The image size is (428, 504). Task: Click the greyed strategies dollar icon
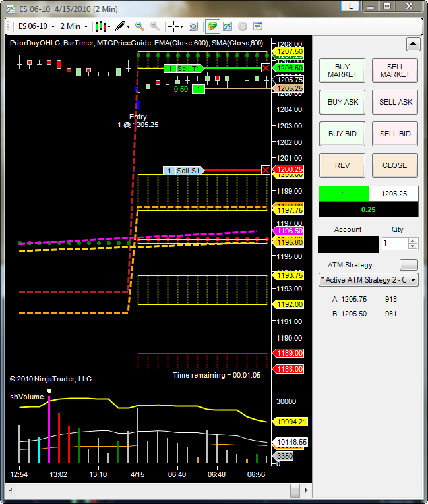(x=243, y=26)
